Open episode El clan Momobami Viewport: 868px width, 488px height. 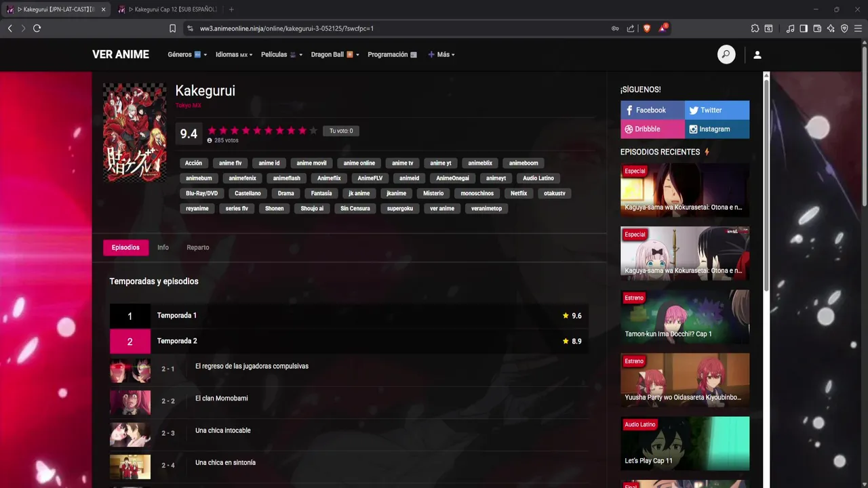222,399
